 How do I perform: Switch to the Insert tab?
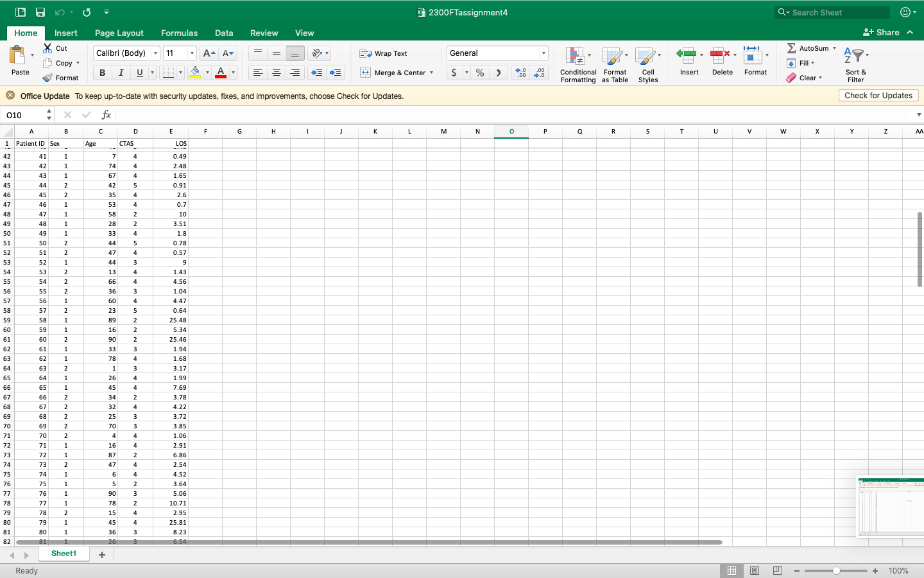66,33
